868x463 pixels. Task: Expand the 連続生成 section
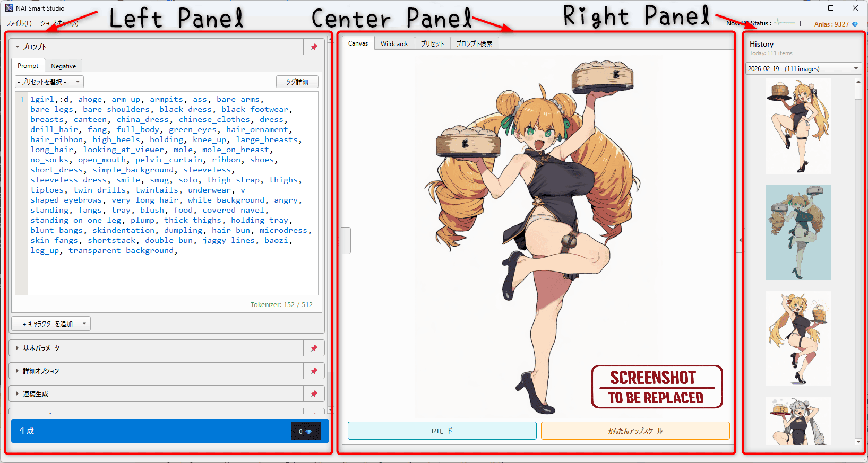[x=18, y=394]
